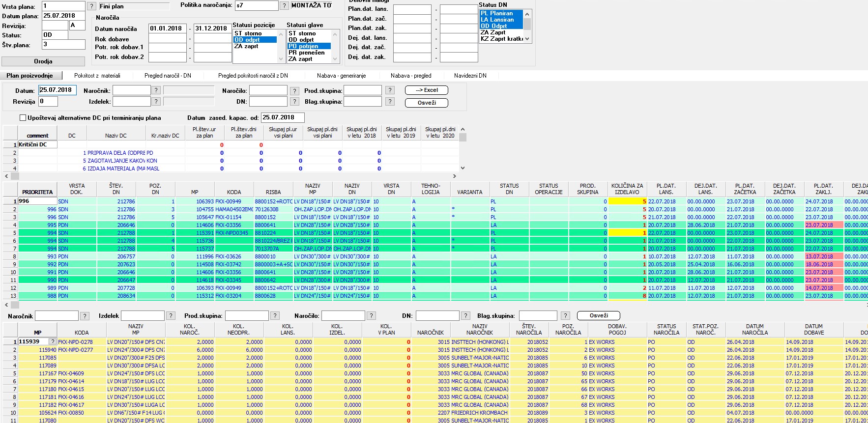Select PL Planiran in Status DN list

coord(501,13)
